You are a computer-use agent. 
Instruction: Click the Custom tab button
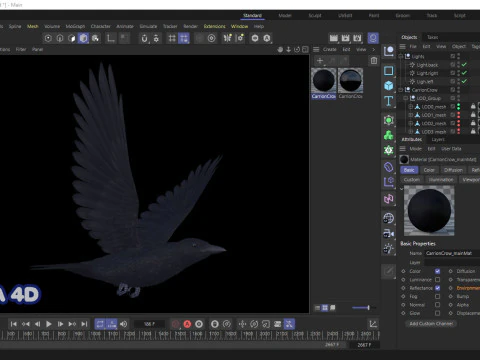coord(412,180)
